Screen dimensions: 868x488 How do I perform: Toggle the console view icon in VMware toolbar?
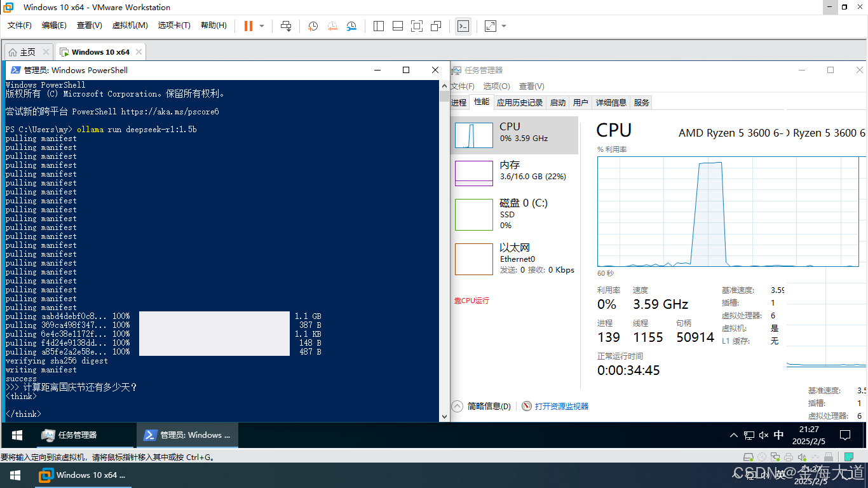pos(463,26)
